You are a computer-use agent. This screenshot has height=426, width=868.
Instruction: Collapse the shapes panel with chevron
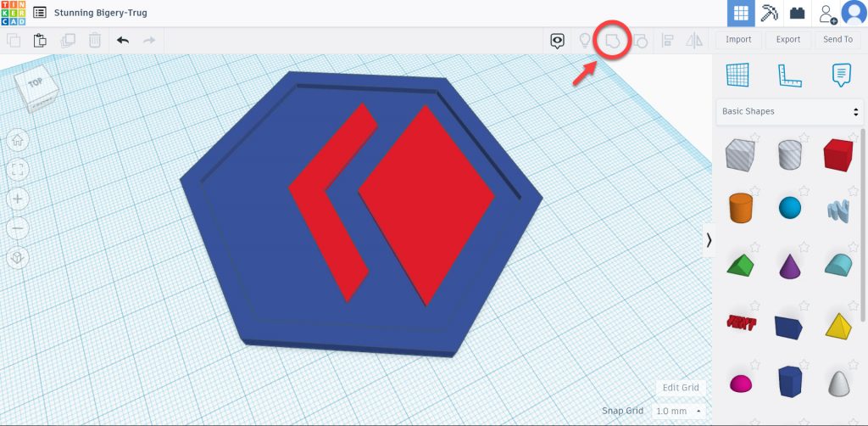pos(709,240)
